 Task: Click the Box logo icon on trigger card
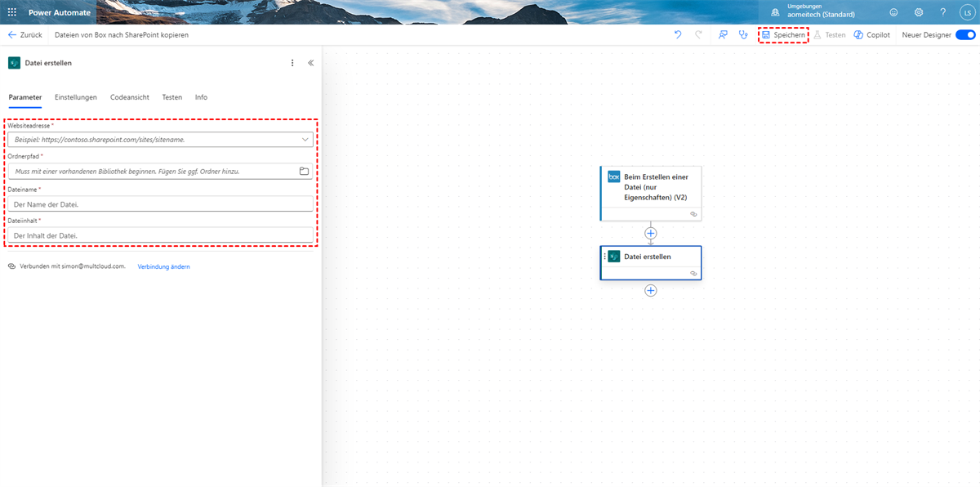click(x=614, y=176)
